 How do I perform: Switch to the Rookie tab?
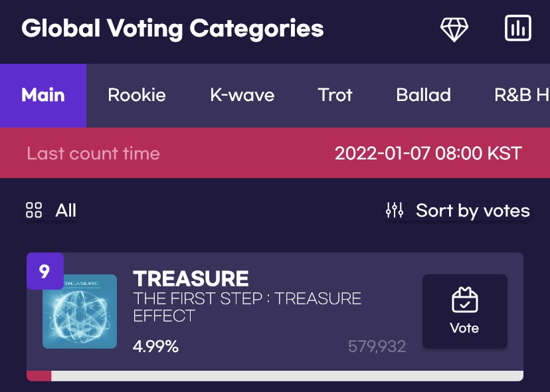(137, 95)
